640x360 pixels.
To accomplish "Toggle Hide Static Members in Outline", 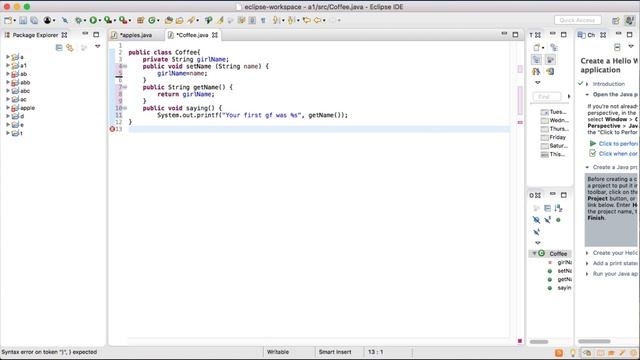I will click(547, 220).
